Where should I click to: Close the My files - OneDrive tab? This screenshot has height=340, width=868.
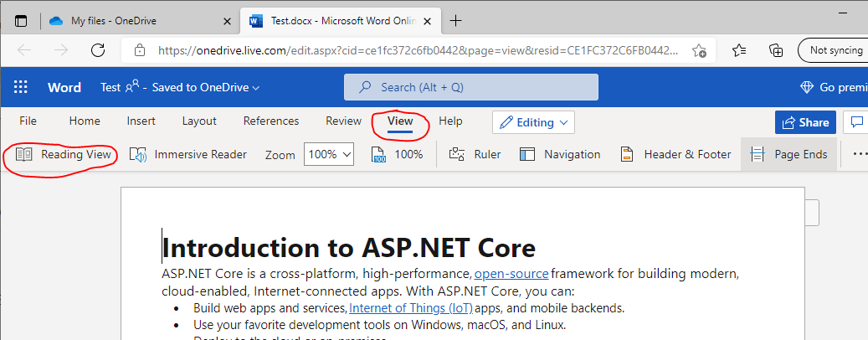227,21
